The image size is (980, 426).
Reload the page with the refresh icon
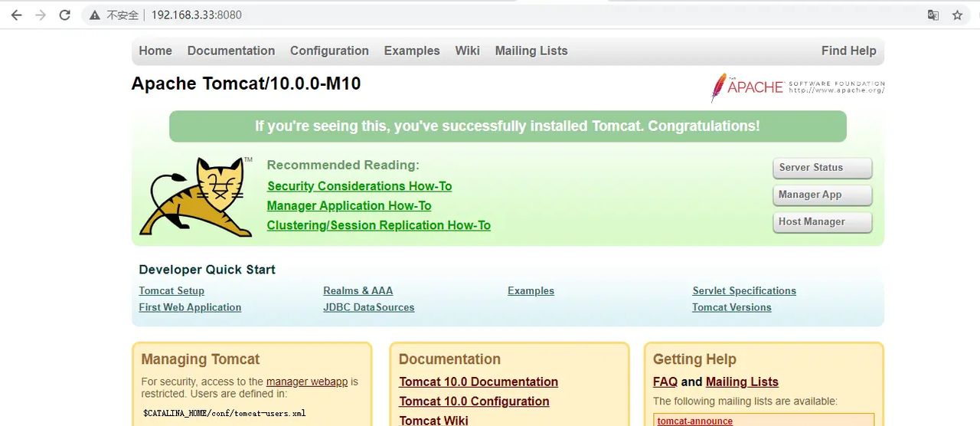click(x=65, y=15)
